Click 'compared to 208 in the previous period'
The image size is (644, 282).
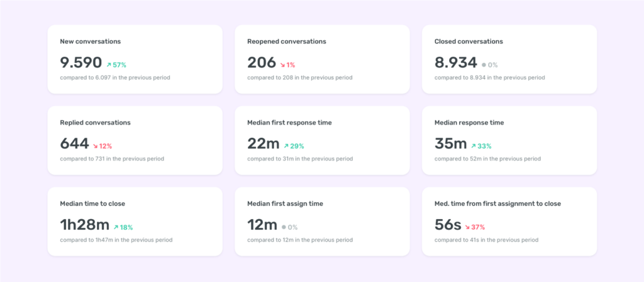[300, 77]
